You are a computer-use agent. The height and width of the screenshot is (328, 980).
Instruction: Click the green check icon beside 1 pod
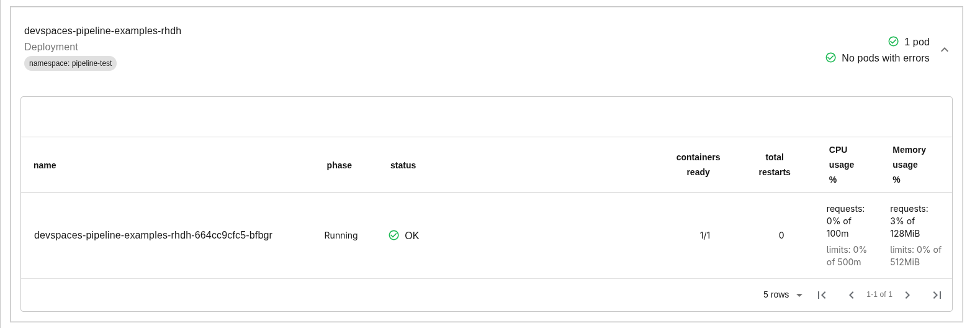point(894,42)
